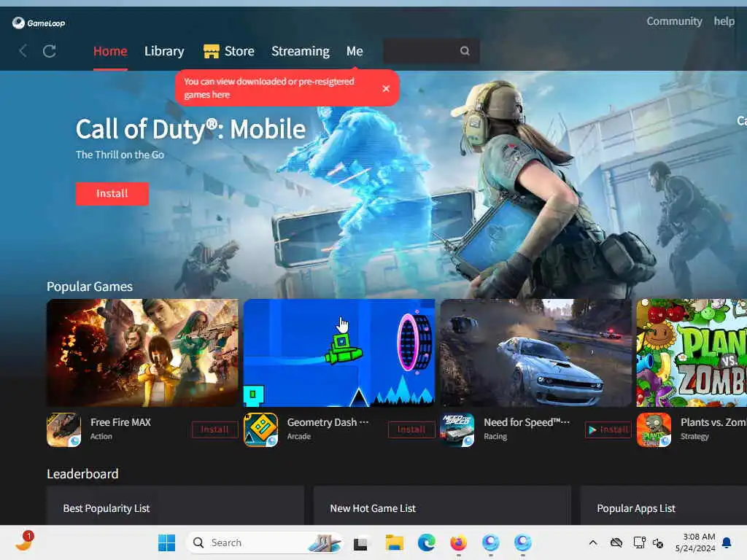Click the Store shop icon
Screen dimensions: 747x560
(211, 51)
